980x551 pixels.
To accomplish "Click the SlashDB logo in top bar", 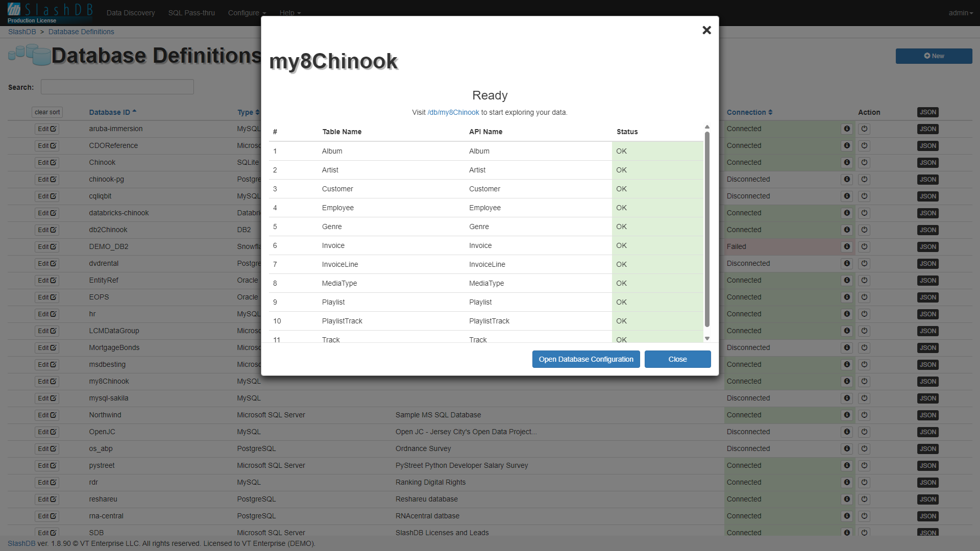I will click(50, 12).
